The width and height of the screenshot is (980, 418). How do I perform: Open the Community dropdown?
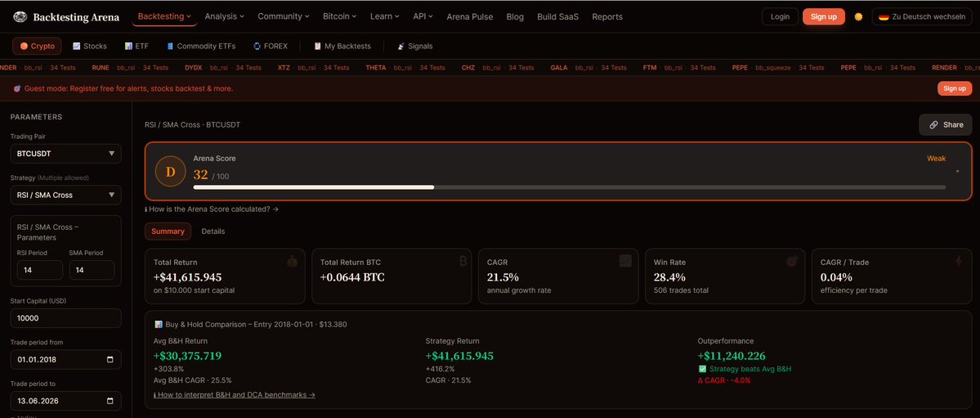[284, 17]
